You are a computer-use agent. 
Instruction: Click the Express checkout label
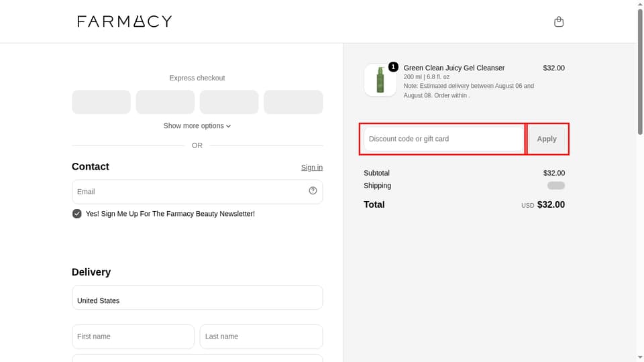point(197,78)
